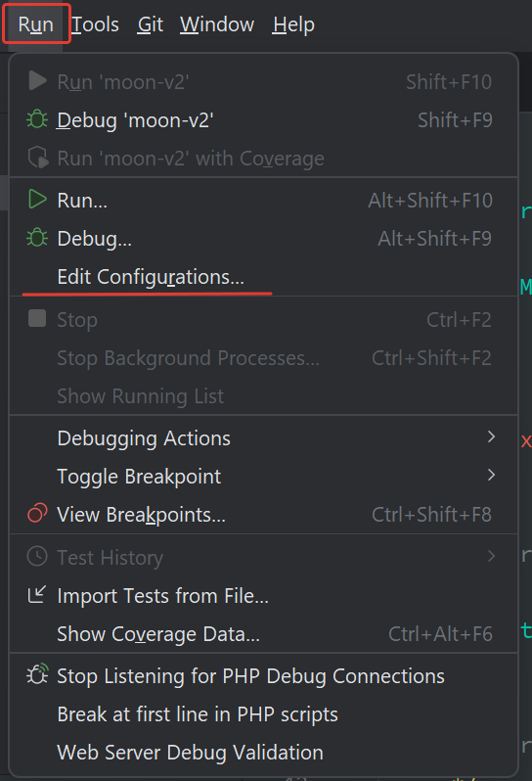This screenshot has width=532, height=781.
Task: Open the Git menu
Action: (151, 24)
